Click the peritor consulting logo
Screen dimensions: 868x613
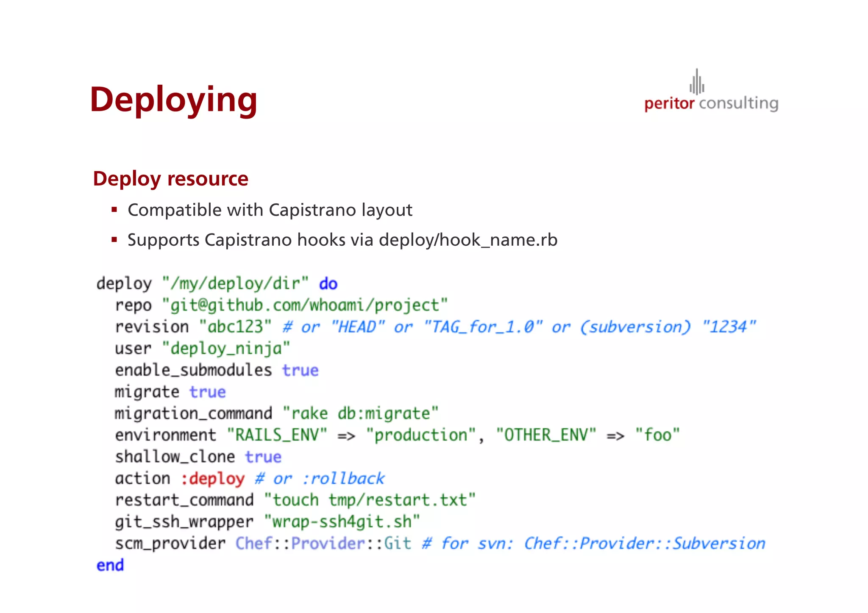click(711, 91)
